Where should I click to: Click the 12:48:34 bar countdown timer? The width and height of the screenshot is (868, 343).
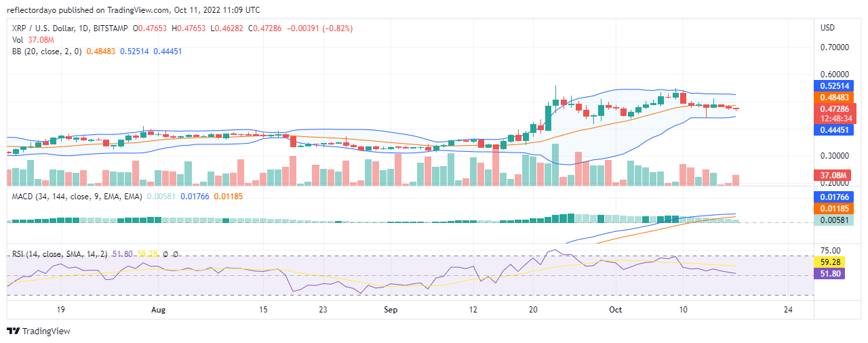point(834,118)
